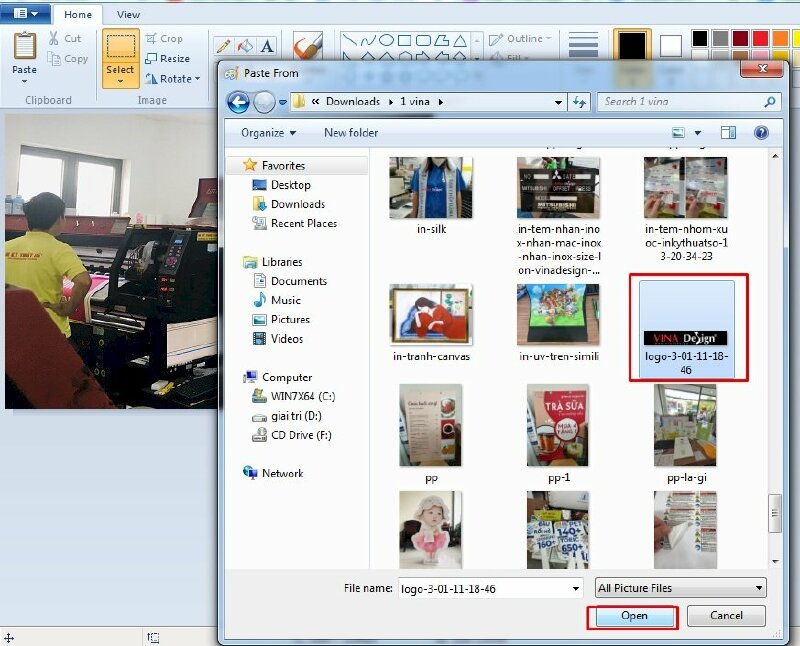Open the Organize dropdown menu

pos(268,133)
